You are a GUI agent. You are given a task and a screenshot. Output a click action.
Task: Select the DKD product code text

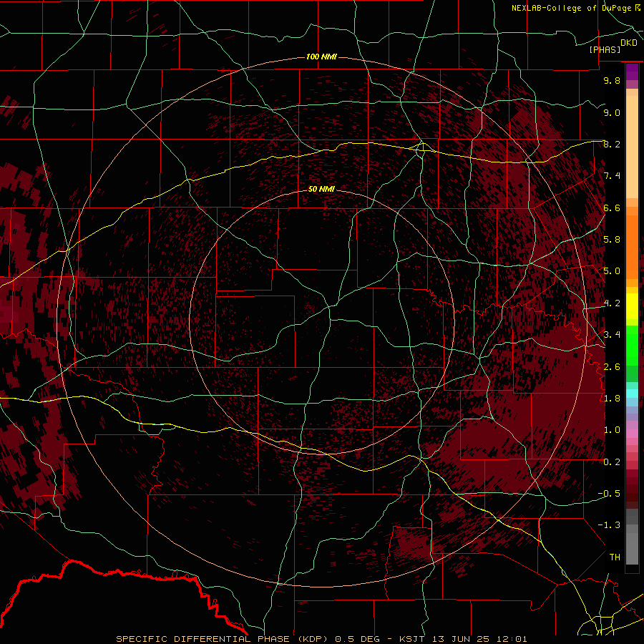(x=628, y=43)
